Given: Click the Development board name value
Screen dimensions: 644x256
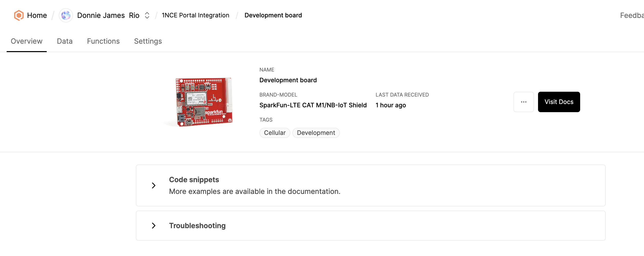Looking at the screenshot, I should [x=288, y=80].
